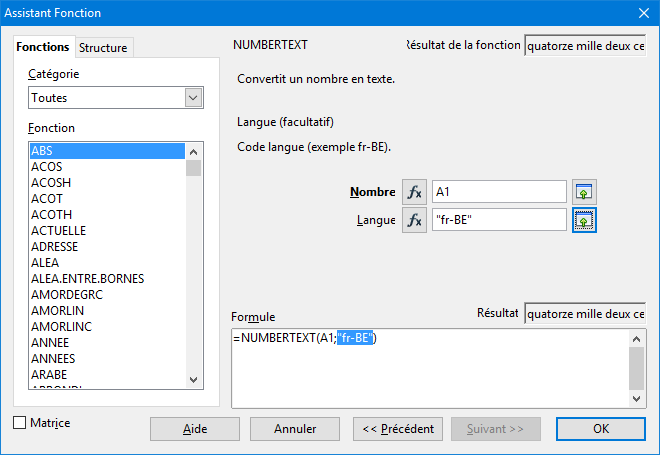660x455 pixels.
Task: Click the function list scrollbar thumb
Action: [x=194, y=168]
